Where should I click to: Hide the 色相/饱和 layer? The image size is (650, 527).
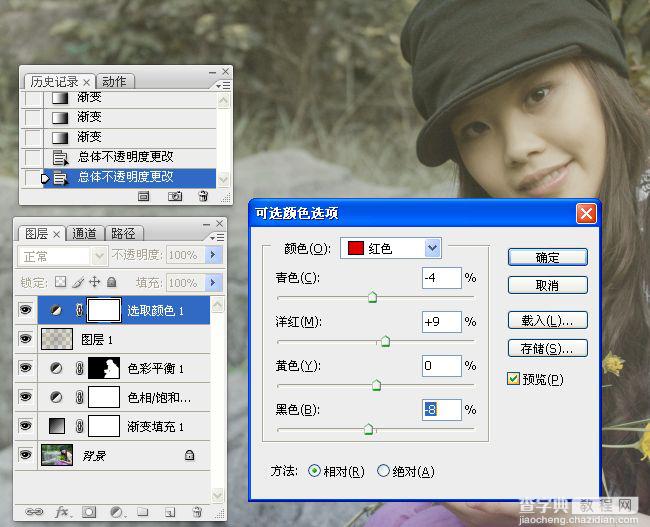tap(25, 397)
